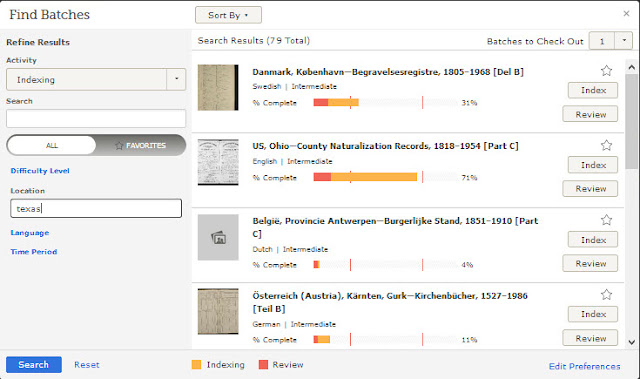
Task: Open the Sort By dropdown
Action: 228,15
